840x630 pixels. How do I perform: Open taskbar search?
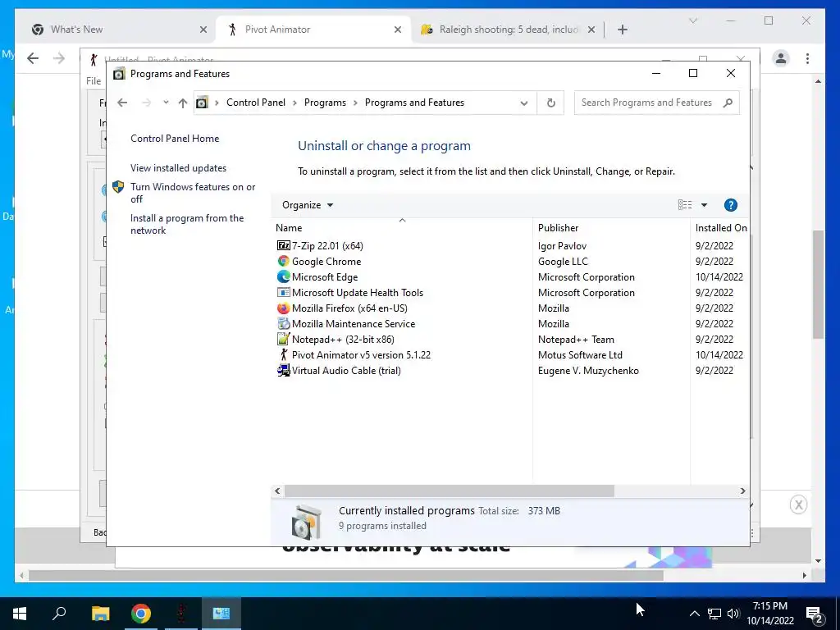[59, 614]
